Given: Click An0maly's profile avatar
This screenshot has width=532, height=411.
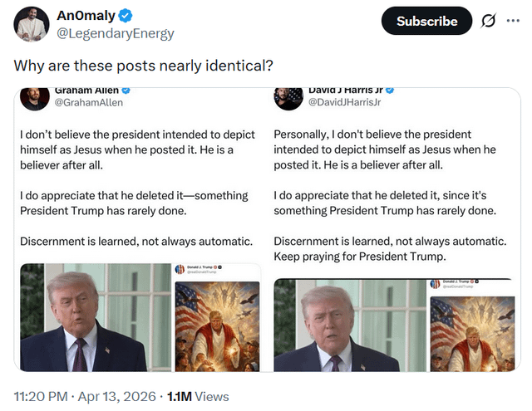Looking at the screenshot, I should pyautogui.click(x=32, y=24).
